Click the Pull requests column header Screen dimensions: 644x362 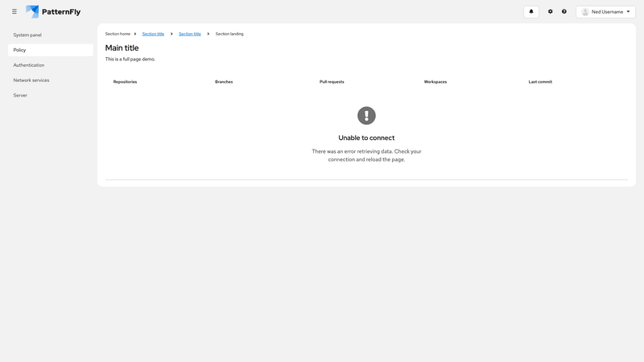(332, 82)
